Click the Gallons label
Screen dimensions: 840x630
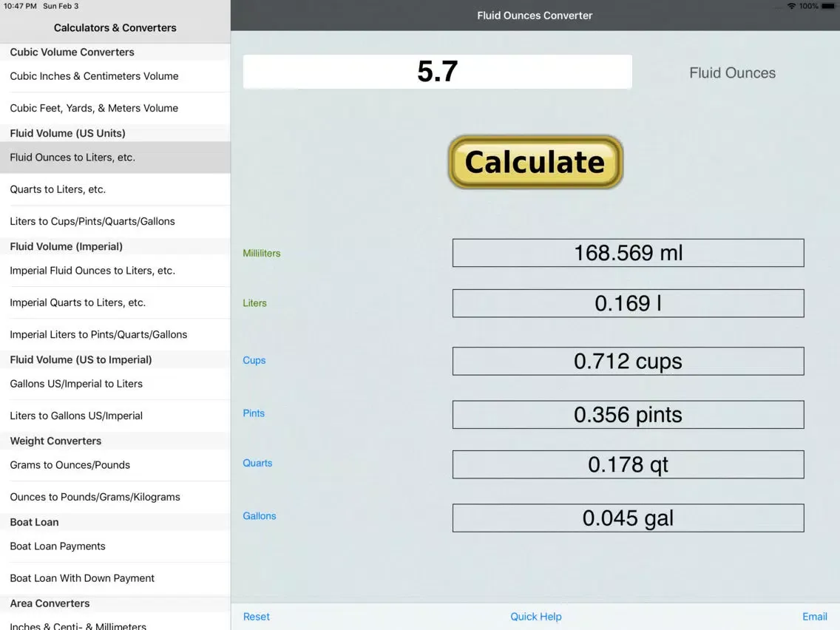(x=260, y=516)
